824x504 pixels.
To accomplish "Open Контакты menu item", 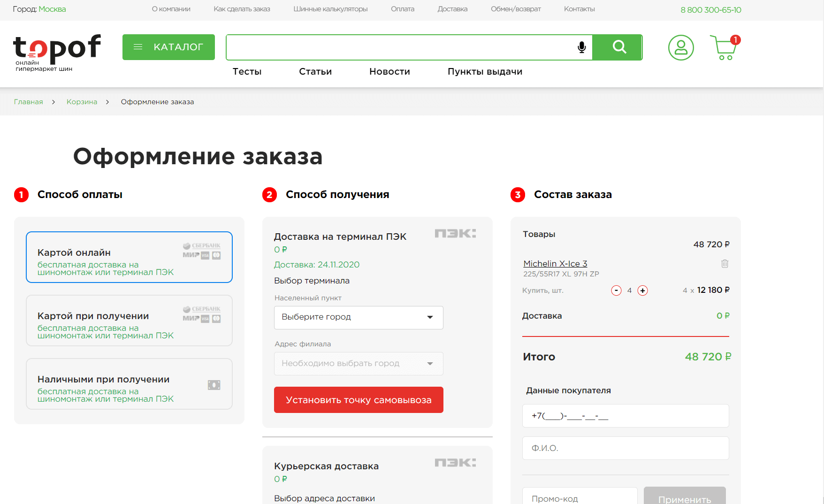I will [x=579, y=9].
